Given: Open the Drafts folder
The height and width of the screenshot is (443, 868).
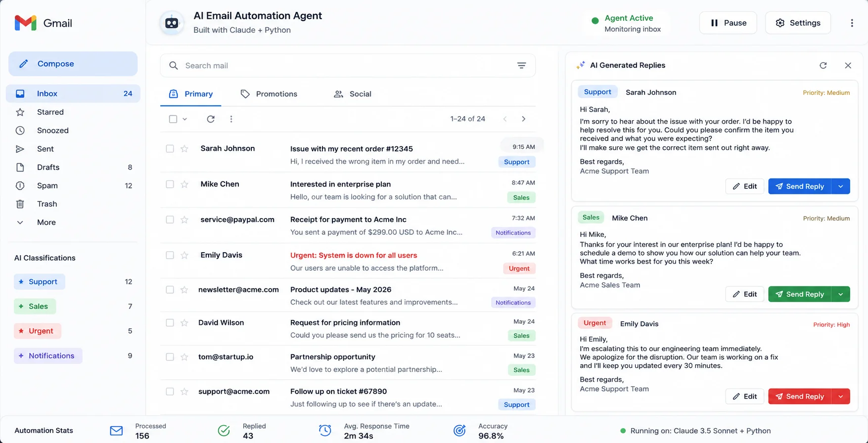Looking at the screenshot, I should [73, 167].
